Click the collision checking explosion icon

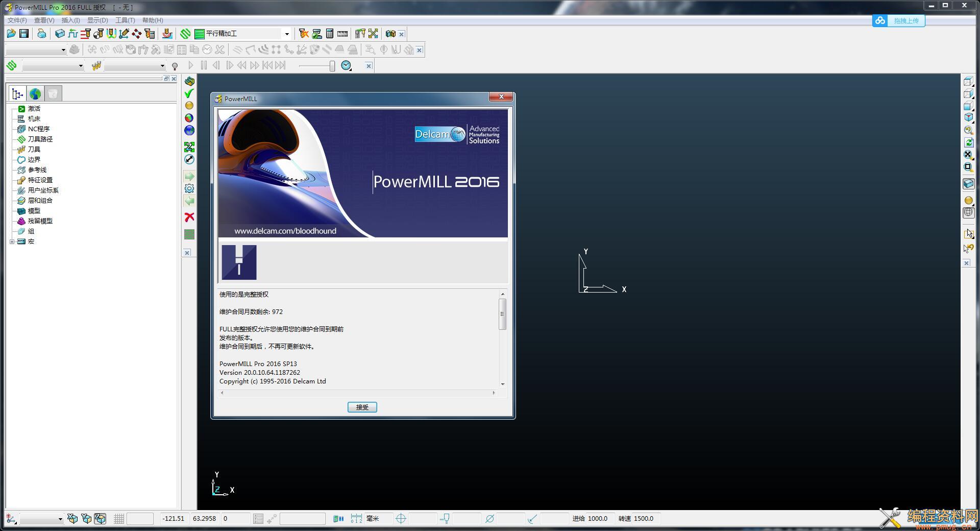pos(304,34)
